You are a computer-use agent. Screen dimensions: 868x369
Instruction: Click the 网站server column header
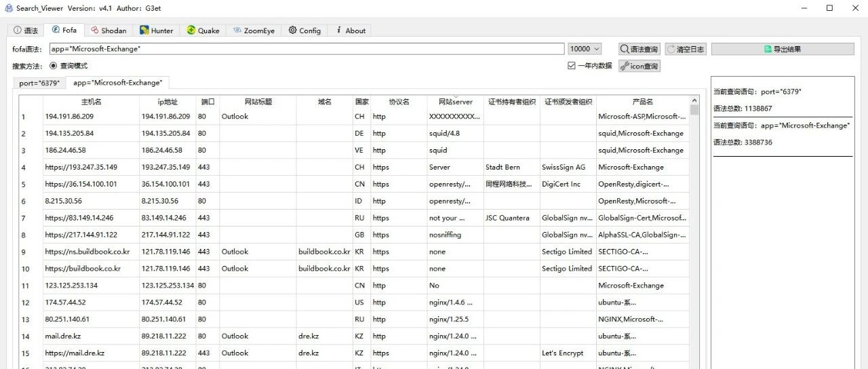click(455, 102)
